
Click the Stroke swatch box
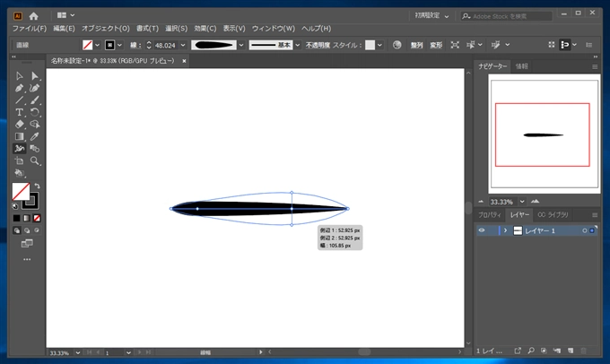coord(30,201)
